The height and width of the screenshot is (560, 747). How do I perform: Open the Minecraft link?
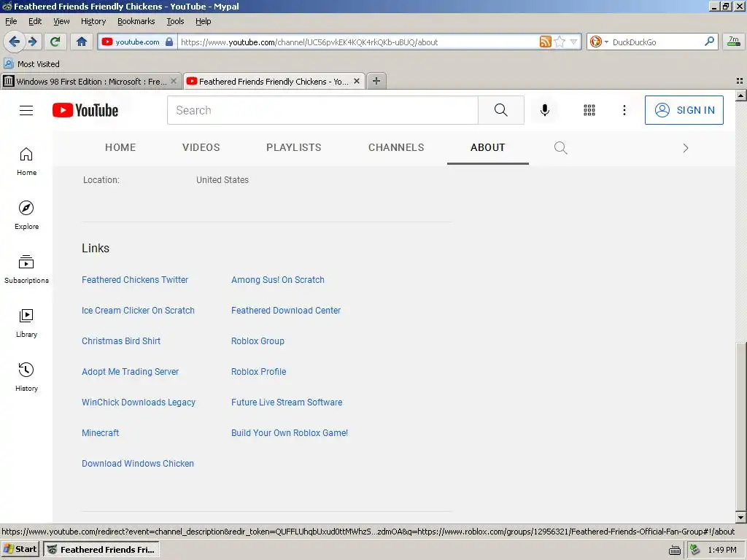(x=101, y=433)
